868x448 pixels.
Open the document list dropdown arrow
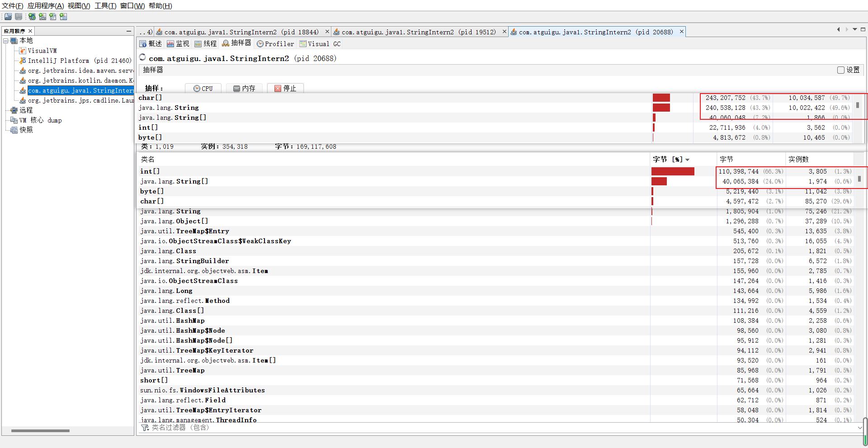855,29
